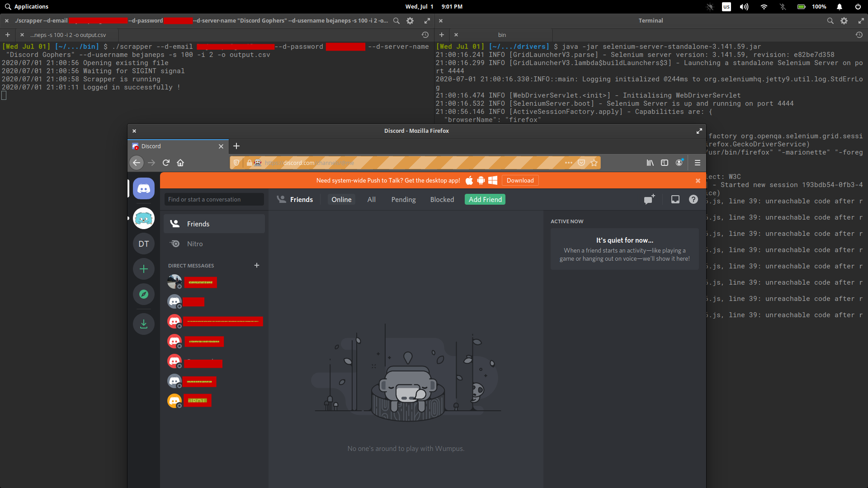Open the Applications menu in the top bar
This screenshot has height=488, width=868.
point(26,6)
